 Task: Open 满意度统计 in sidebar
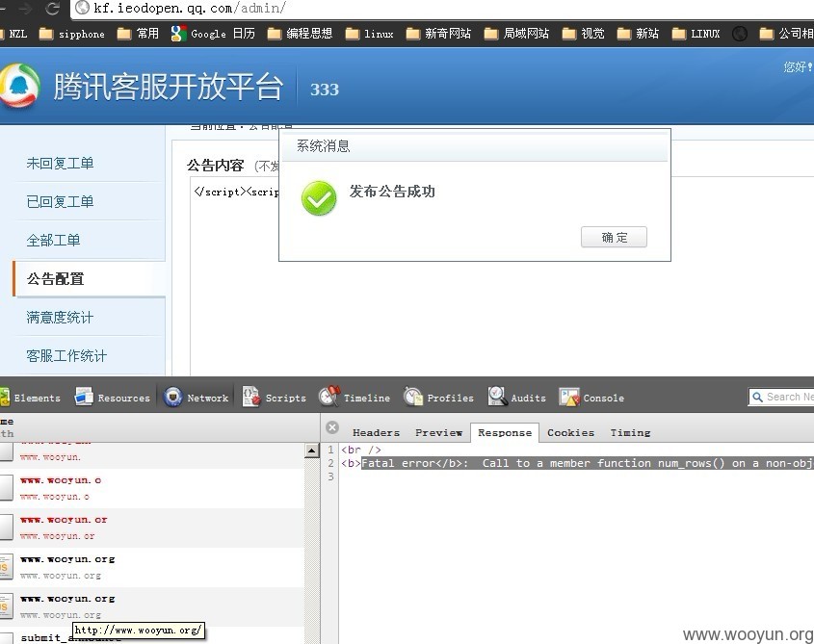61,317
